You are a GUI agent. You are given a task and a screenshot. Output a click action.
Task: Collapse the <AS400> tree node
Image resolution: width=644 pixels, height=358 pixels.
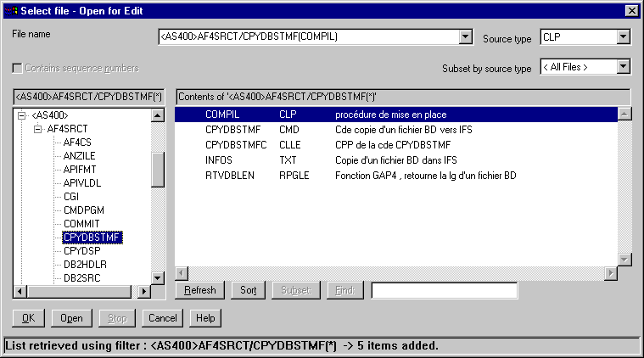(x=22, y=115)
